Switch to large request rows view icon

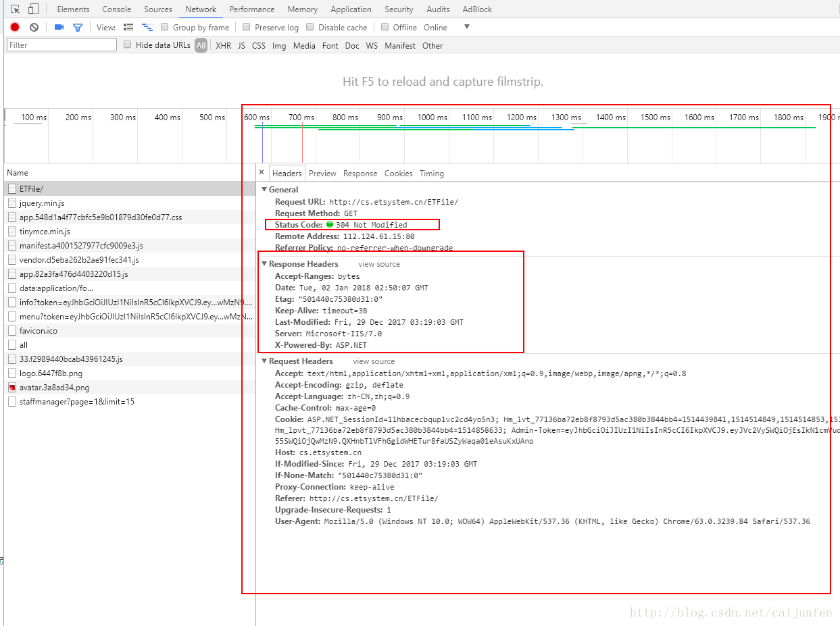tap(129, 27)
